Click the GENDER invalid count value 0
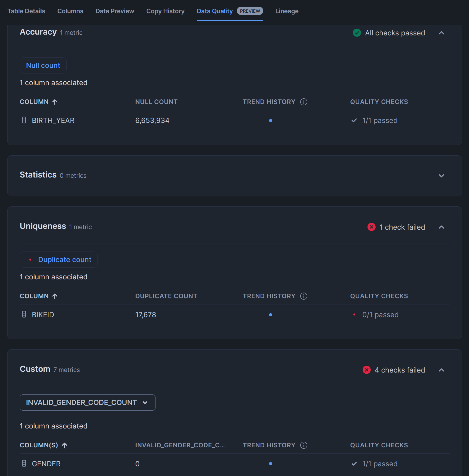469x476 pixels. [x=137, y=464]
